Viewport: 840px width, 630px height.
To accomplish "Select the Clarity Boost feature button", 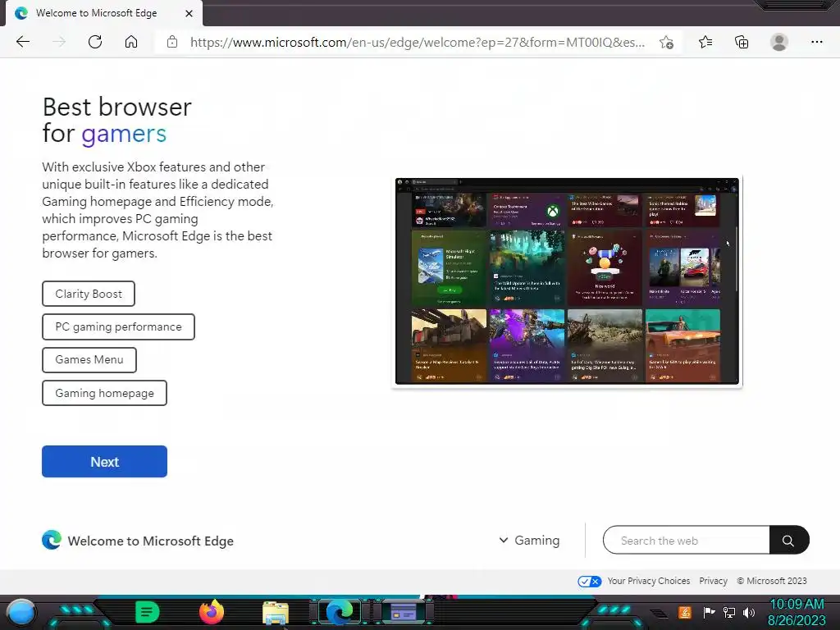I will click(x=89, y=294).
